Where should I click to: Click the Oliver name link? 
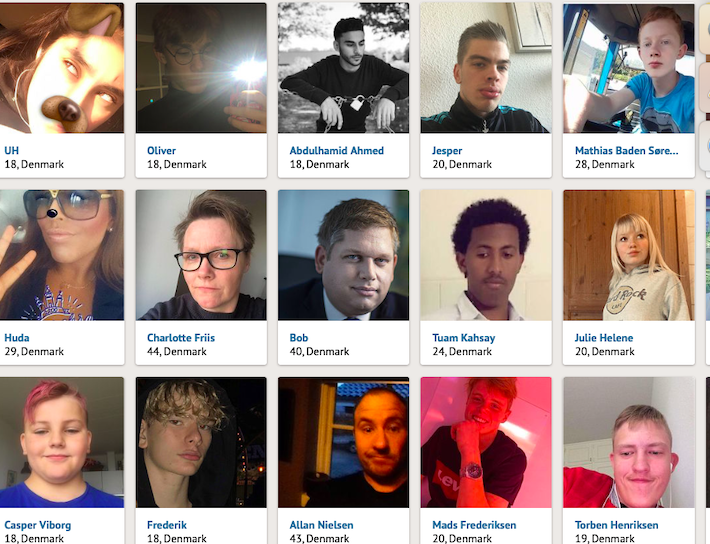point(161,150)
